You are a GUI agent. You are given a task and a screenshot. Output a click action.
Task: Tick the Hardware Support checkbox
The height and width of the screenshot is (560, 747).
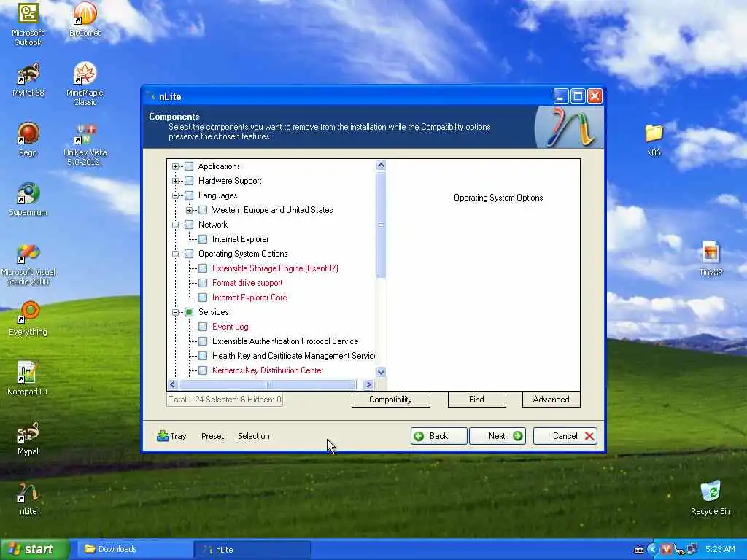click(x=189, y=181)
